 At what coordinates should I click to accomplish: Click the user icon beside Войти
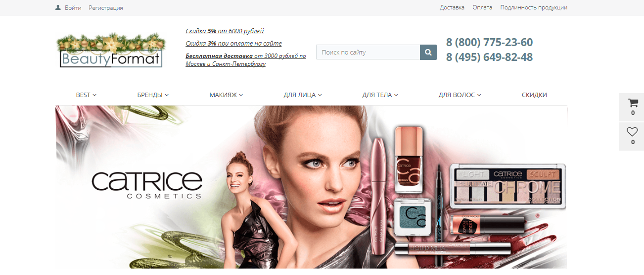[58, 7]
